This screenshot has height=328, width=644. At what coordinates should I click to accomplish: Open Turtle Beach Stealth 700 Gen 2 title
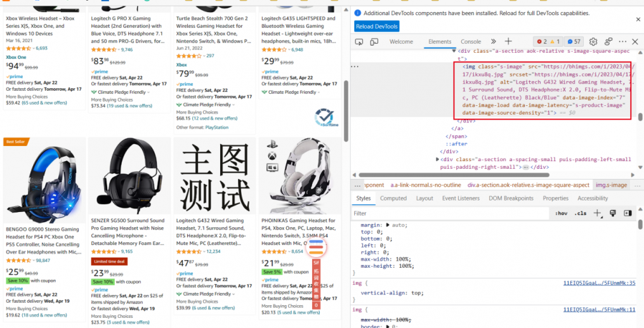[x=214, y=30]
